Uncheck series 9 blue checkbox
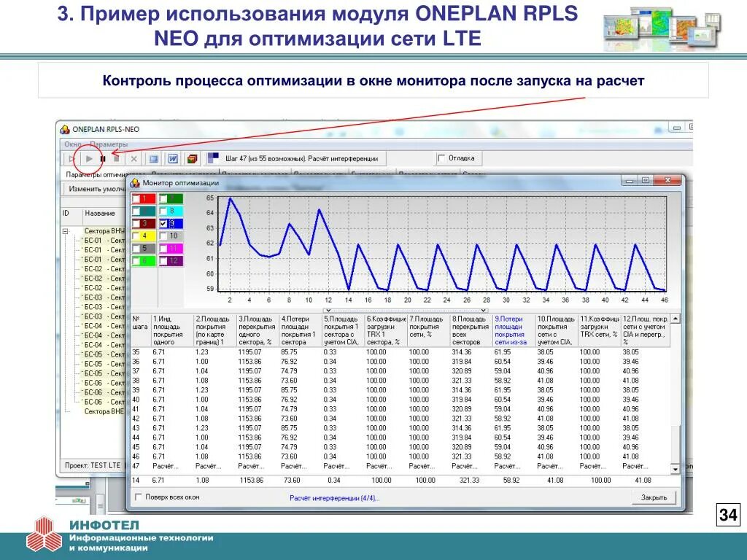 (x=163, y=223)
